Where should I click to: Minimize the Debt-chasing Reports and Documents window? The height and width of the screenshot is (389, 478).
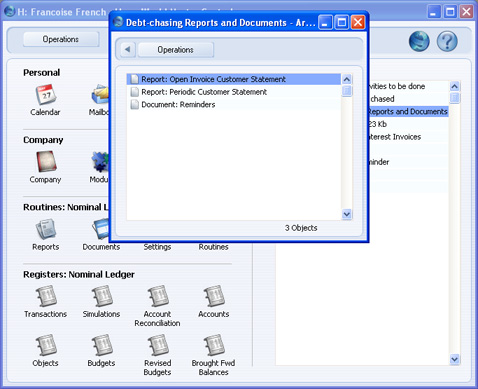point(325,22)
